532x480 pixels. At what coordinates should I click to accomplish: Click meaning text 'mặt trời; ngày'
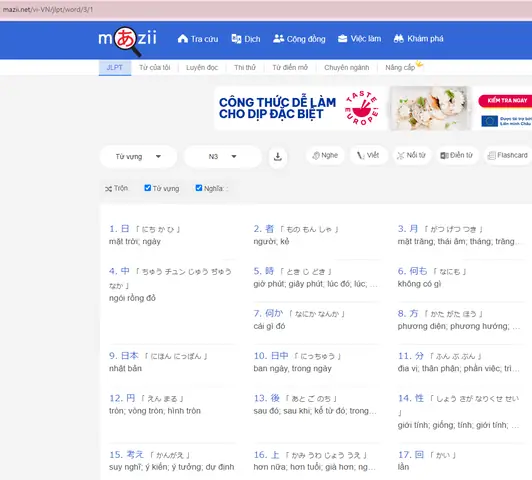135,242
